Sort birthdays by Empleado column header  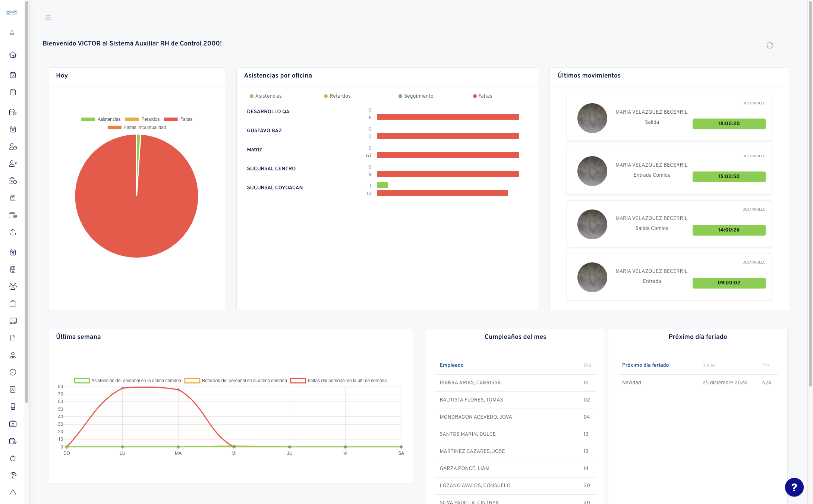(x=451, y=365)
